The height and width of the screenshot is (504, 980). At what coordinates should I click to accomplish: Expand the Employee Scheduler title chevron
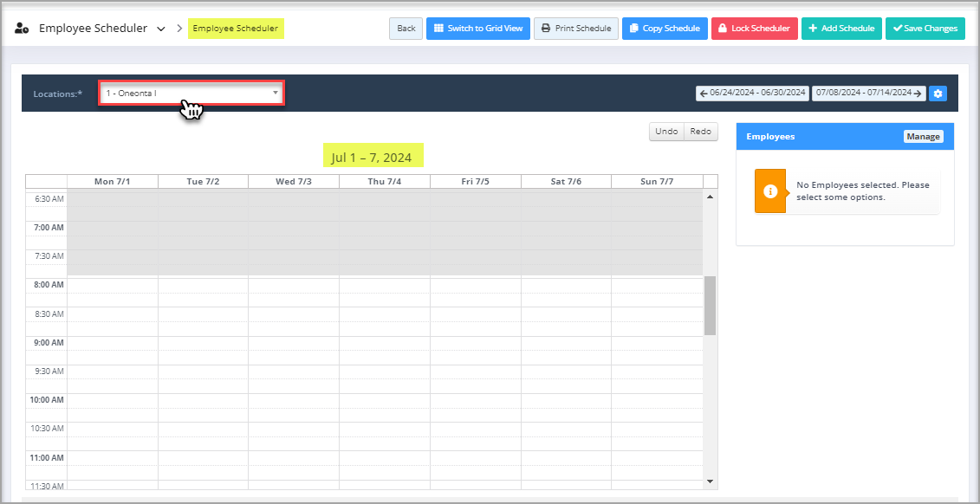161,29
